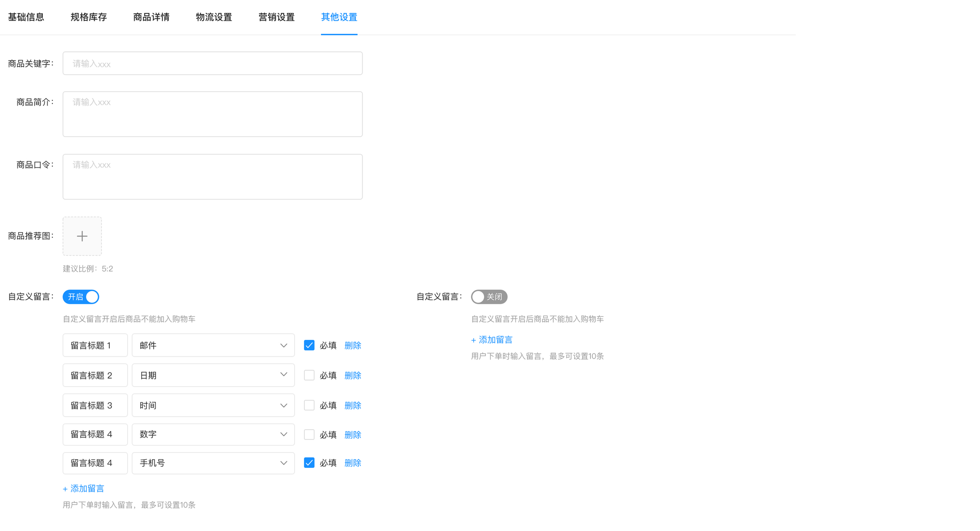Uncheck 必填 for the 邮件 row

tap(309, 345)
